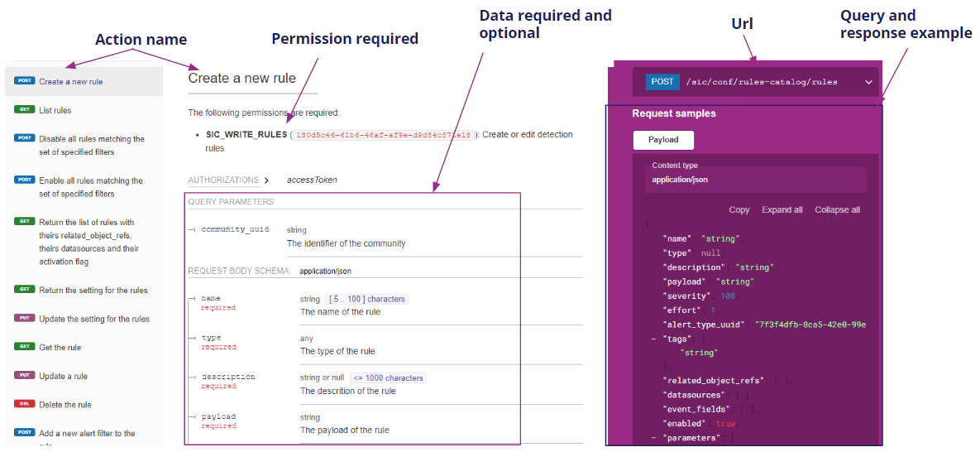Open List rules in the sidebar
Image resolution: width=980 pixels, height=452 pixels.
[x=55, y=110]
